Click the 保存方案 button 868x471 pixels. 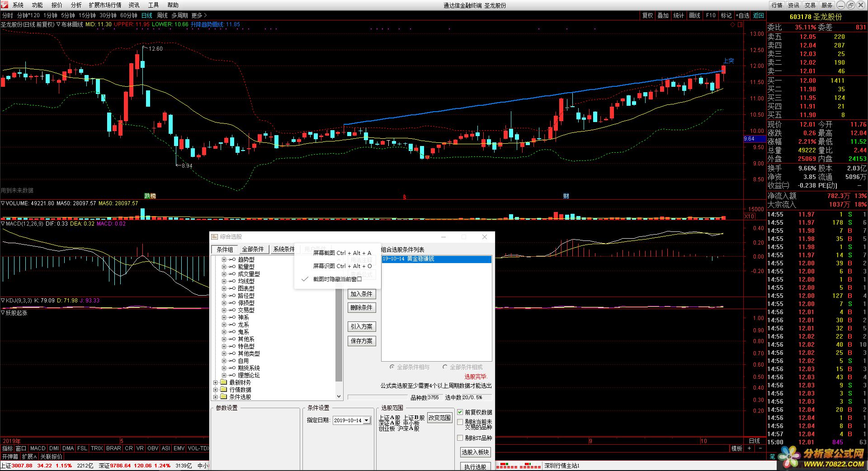click(x=362, y=341)
